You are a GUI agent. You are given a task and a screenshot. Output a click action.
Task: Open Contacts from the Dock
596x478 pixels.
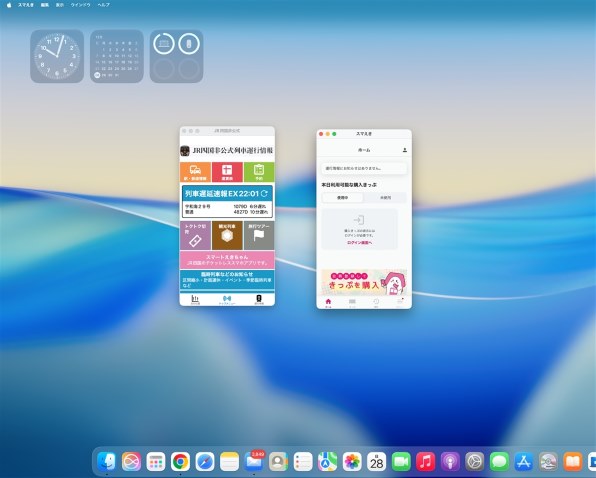coord(279,462)
